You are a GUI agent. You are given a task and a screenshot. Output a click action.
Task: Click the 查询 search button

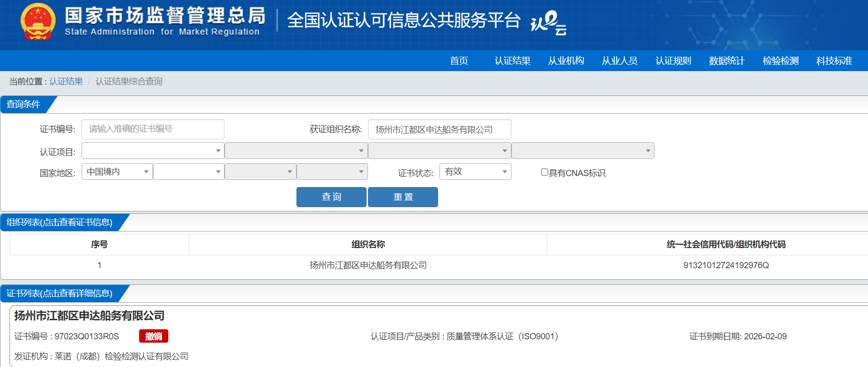331,197
